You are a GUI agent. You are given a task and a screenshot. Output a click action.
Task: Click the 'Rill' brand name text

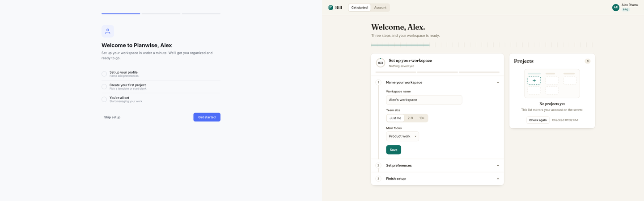[x=339, y=8]
